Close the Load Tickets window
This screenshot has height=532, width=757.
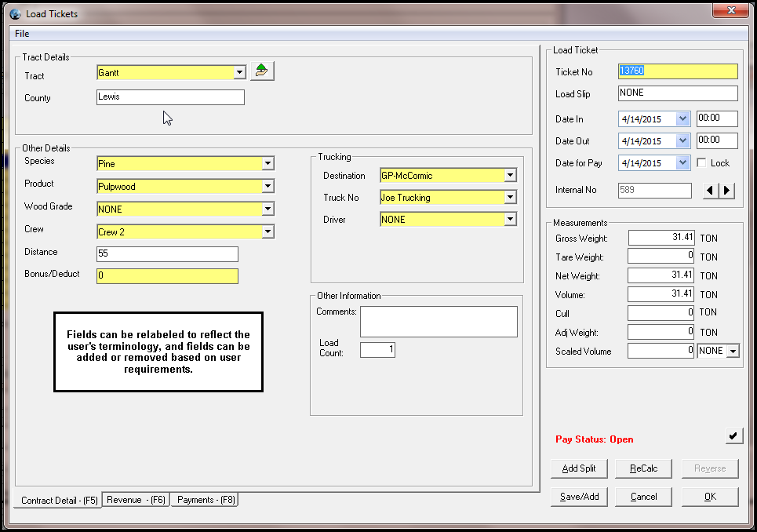coord(731,11)
